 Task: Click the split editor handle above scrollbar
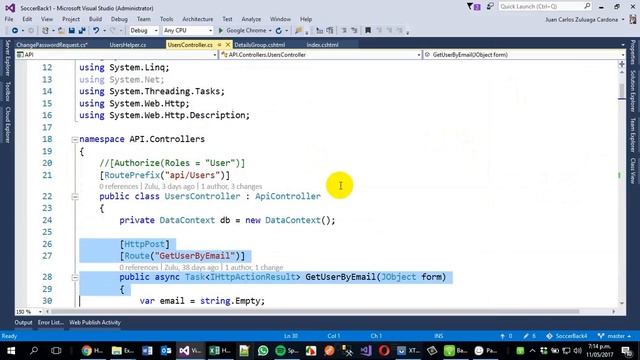tap(622, 64)
